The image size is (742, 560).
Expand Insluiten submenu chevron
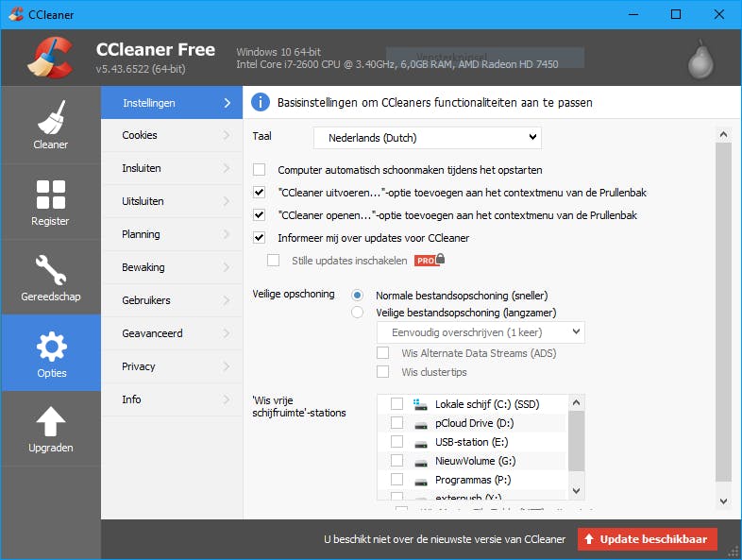tap(227, 168)
